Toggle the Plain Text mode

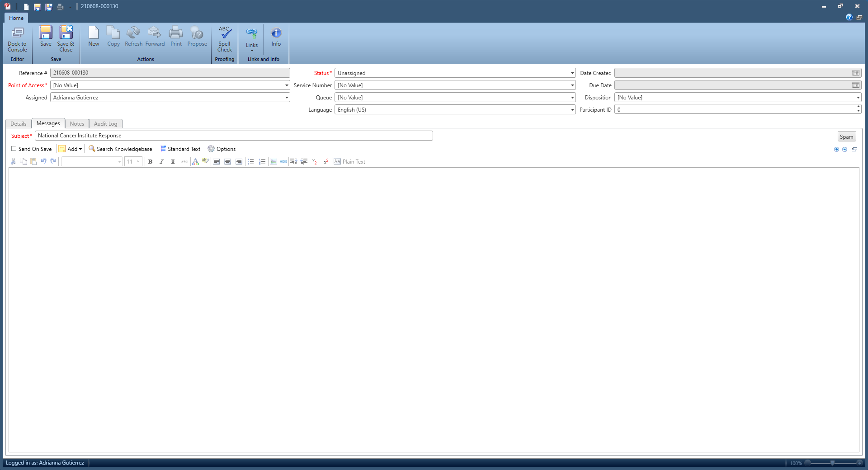349,162
